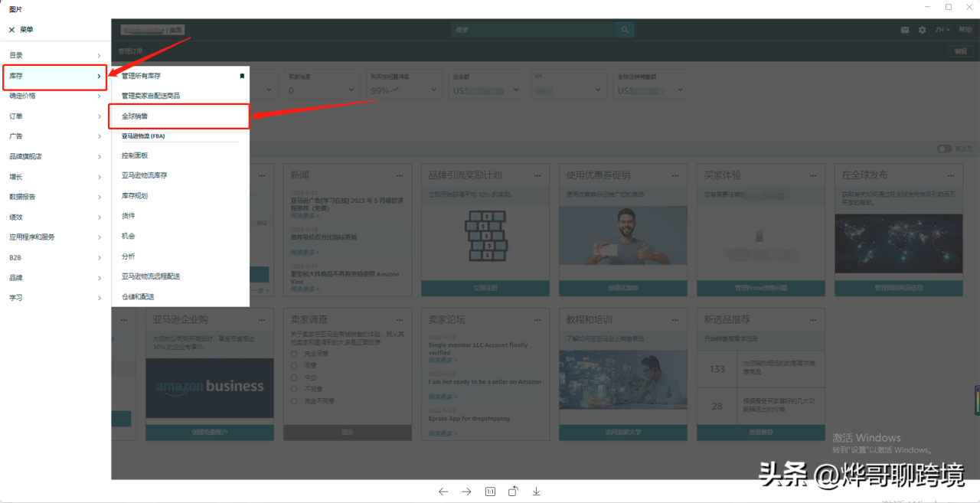Pin the 管理所有库存 menu entry
This screenshot has height=503, width=980.
pos(242,77)
